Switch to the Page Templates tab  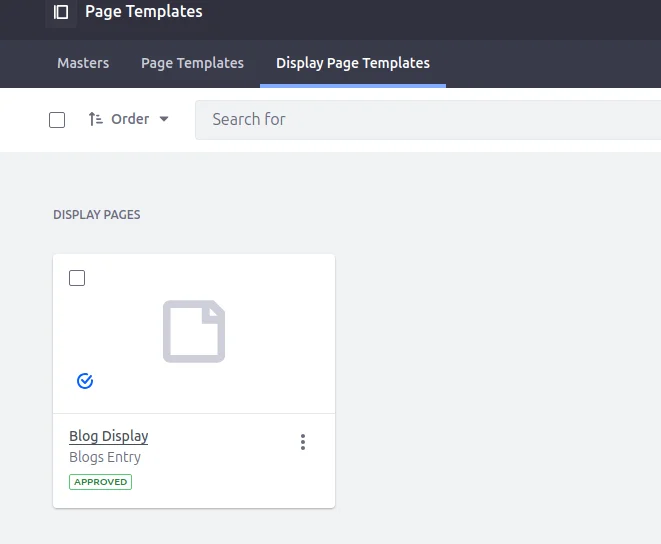(192, 63)
